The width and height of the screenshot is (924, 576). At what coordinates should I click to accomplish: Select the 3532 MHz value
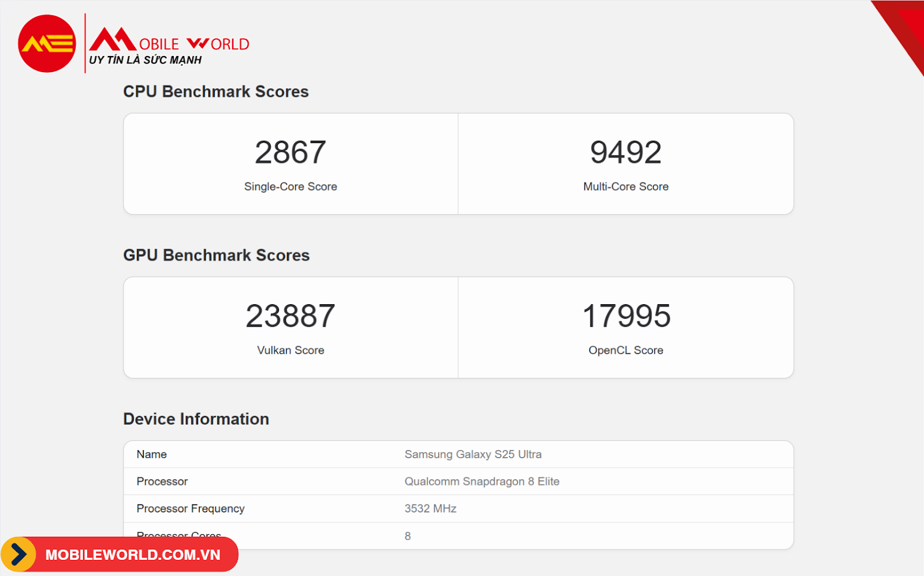(x=430, y=508)
